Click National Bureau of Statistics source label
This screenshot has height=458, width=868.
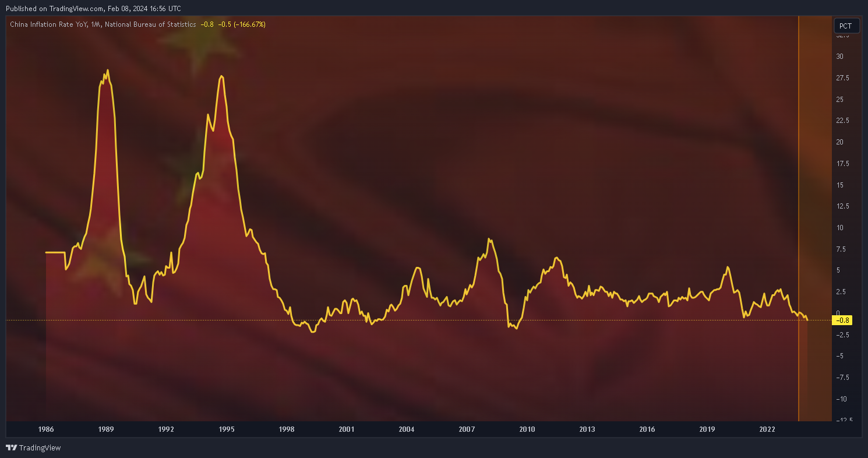pyautogui.click(x=150, y=24)
